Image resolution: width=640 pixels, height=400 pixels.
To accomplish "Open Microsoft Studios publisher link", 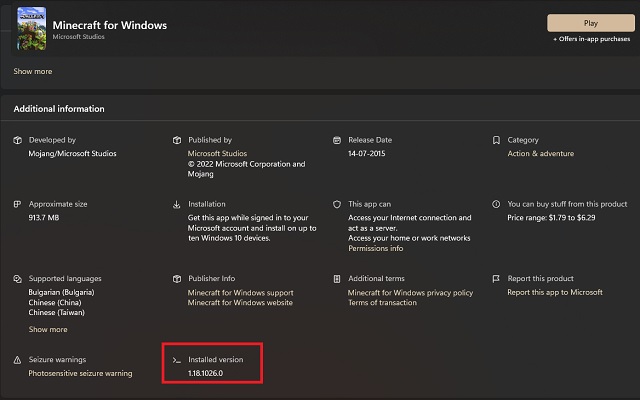I will tap(217, 153).
